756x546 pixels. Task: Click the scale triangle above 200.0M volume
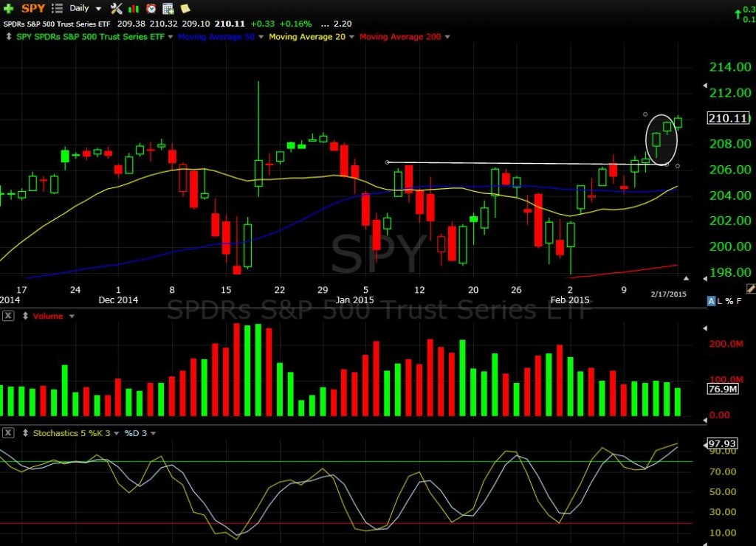pos(704,328)
